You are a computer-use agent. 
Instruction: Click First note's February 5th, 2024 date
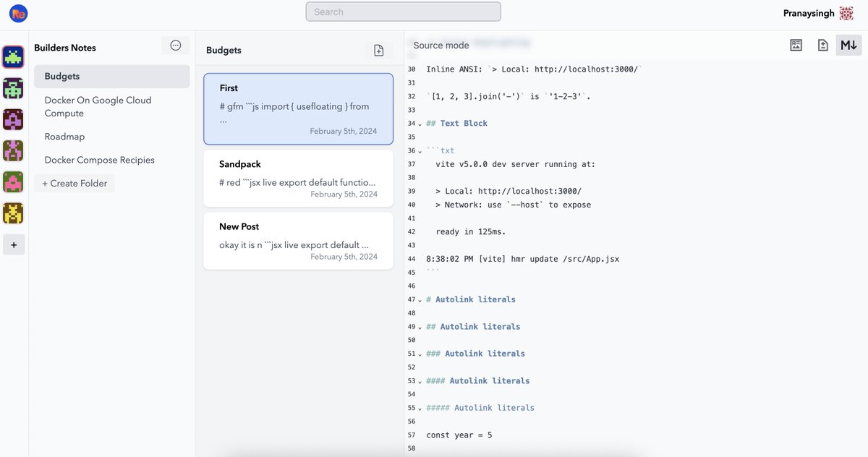344,132
